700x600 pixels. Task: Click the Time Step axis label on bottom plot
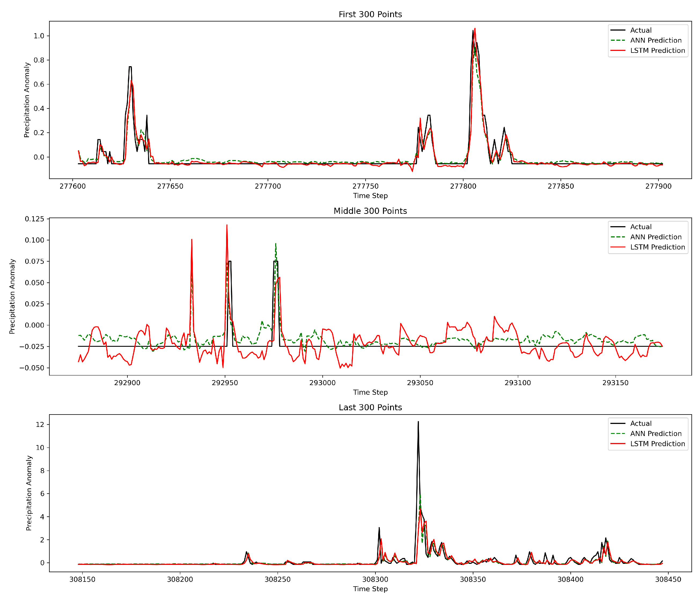[x=370, y=589]
